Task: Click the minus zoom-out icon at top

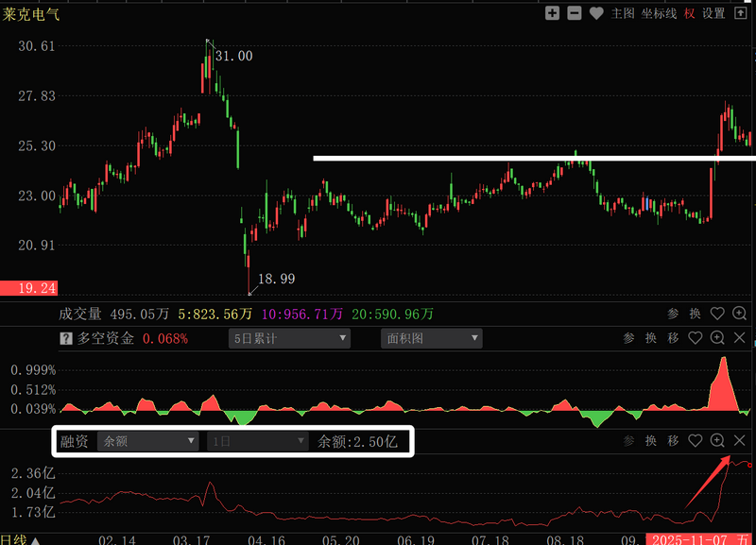Action: [575, 13]
